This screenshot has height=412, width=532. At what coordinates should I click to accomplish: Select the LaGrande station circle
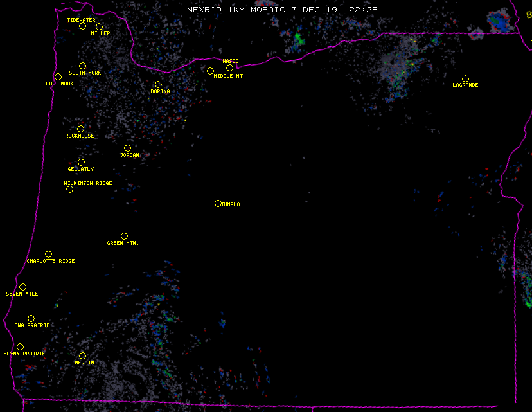[465, 79]
